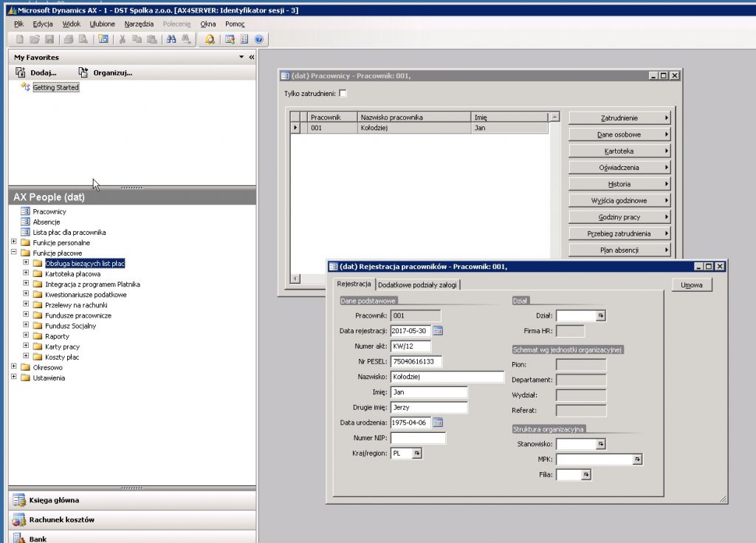Click the Wyjścia godzinowe button
Image resolution: width=756 pixels, height=543 pixels.
619,200
